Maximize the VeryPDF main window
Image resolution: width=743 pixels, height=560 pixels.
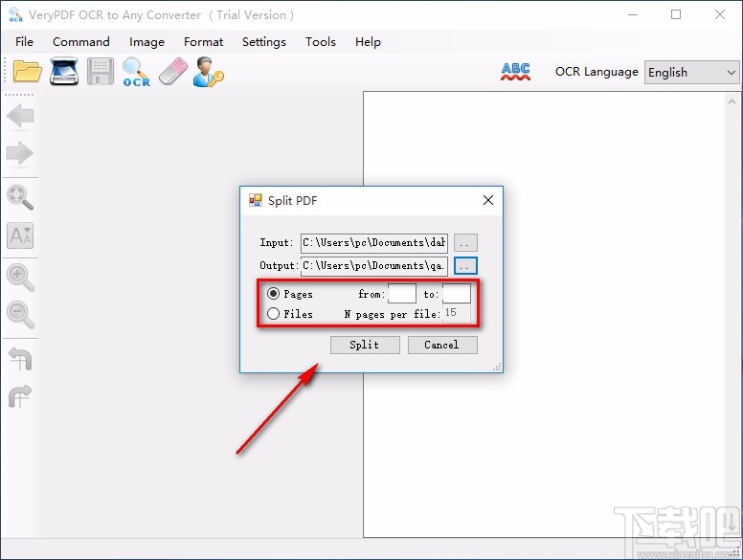(x=676, y=14)
